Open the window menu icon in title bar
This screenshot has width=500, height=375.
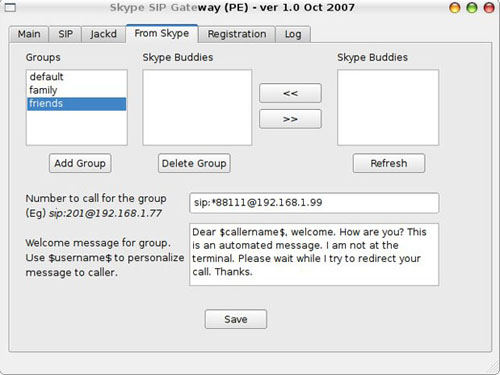(x=10, y=7)
